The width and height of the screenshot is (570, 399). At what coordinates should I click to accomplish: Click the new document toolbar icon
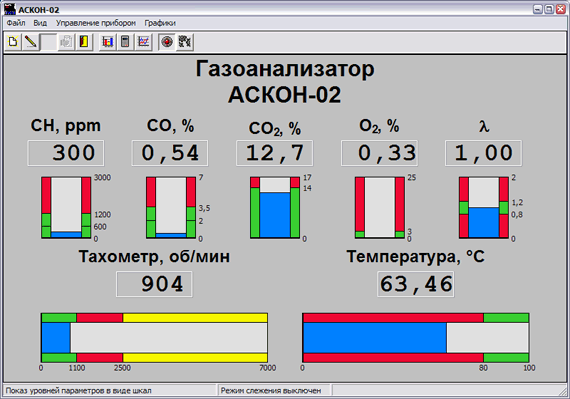[13, 42]
